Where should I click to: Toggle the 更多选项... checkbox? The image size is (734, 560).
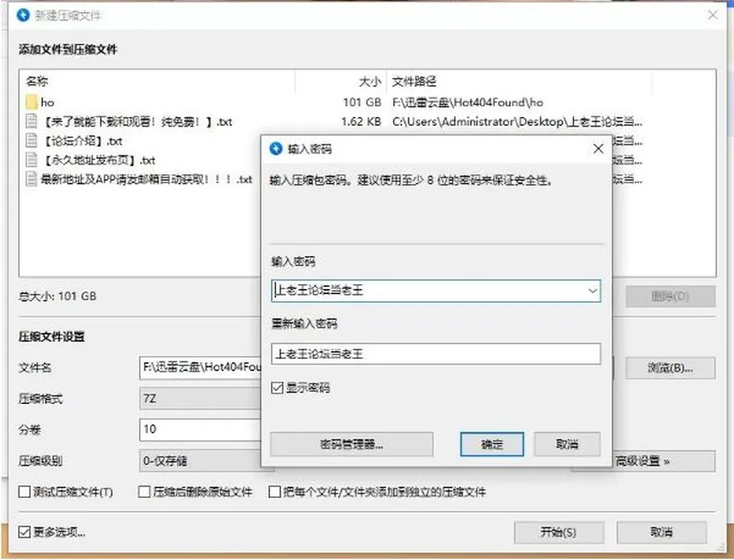coord(24,532)
